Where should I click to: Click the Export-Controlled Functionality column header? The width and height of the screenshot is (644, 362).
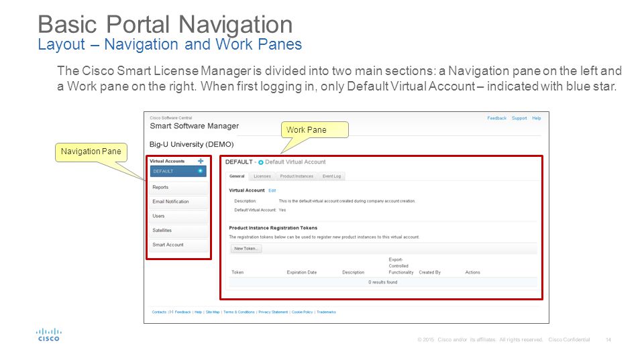click(x=401, y=266)
